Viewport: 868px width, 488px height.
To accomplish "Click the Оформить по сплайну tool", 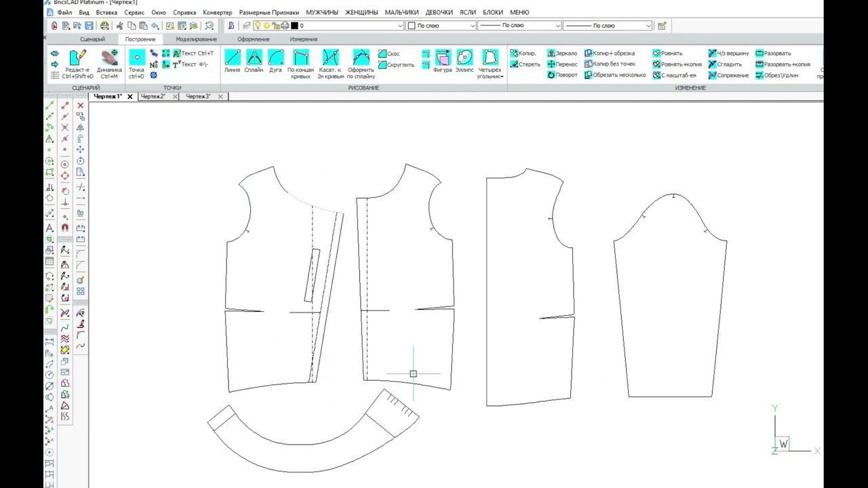I will coord(361,64).
